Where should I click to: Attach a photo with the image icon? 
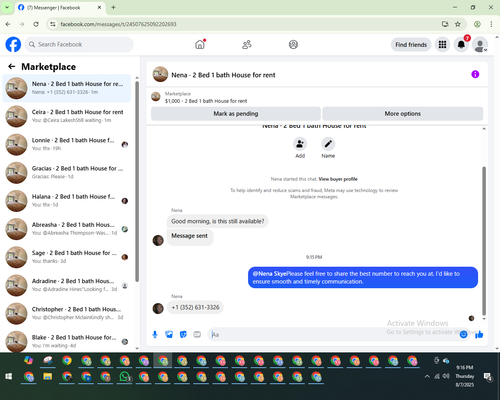pos(169,334)
